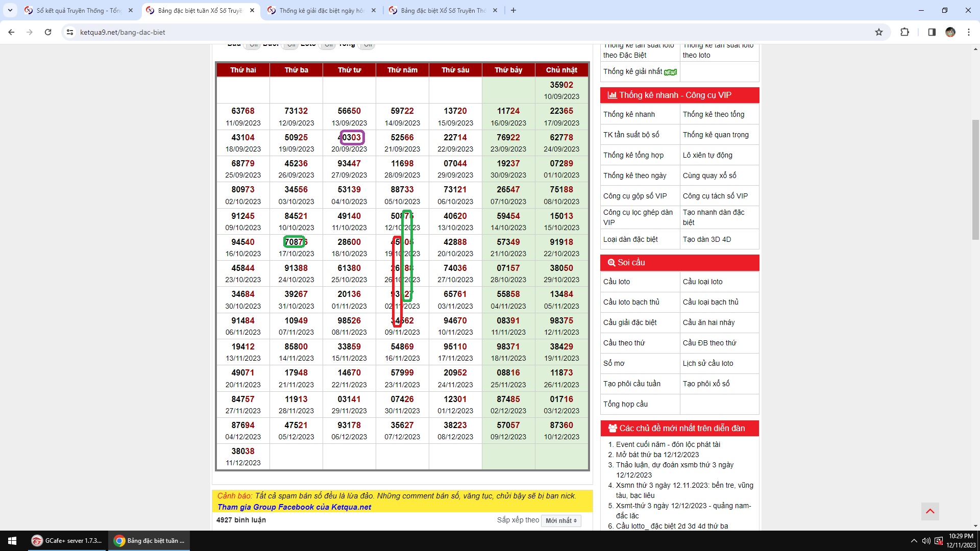Open new browser tab
Image resolution: width=980 pixels, height=551 pixels.
point(513,10)
